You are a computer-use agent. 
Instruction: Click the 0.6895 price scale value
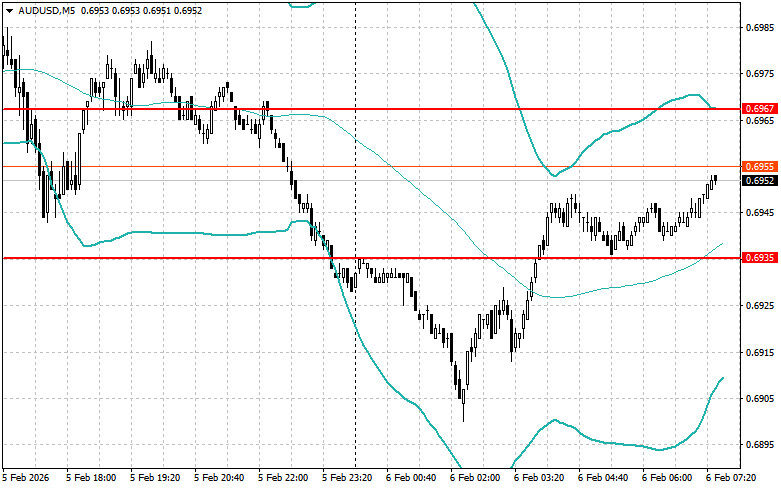pos(760,445)
